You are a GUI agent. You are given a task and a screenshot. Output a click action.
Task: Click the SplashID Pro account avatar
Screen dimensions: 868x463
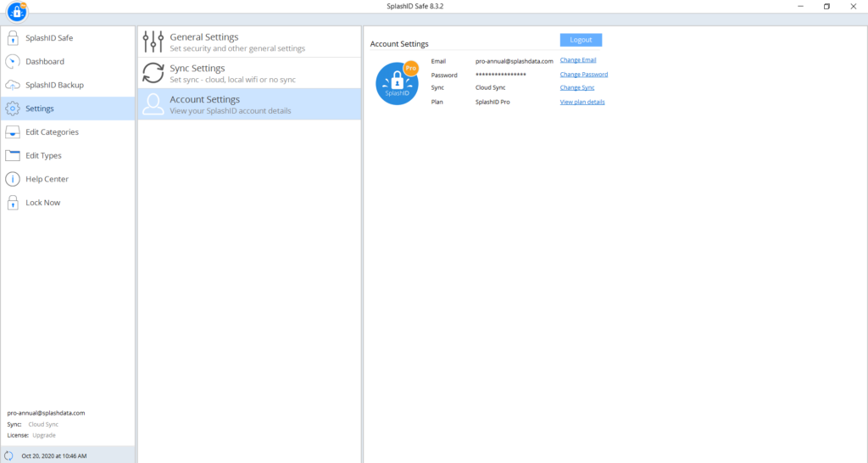tap(398, 84)
